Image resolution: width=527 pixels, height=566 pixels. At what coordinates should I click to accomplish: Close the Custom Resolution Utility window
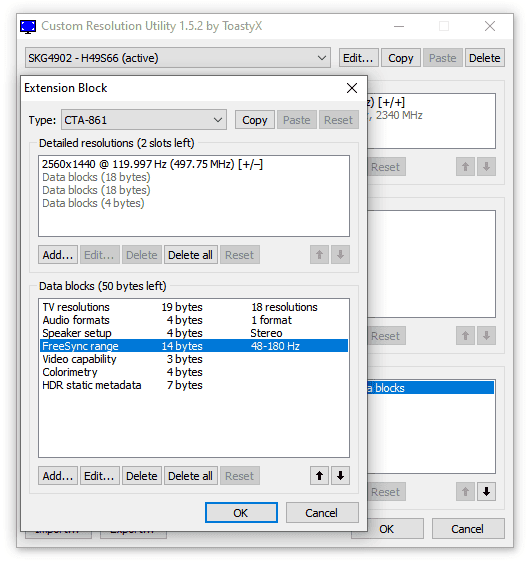[x=490, y=26]
